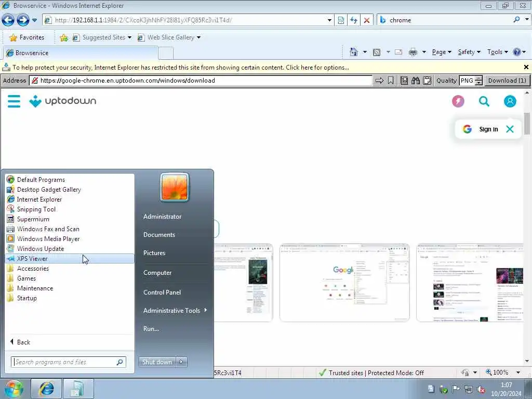Click Browservice clipboard icon
This screenshot has height=399, width=532.
click(427, 81)
